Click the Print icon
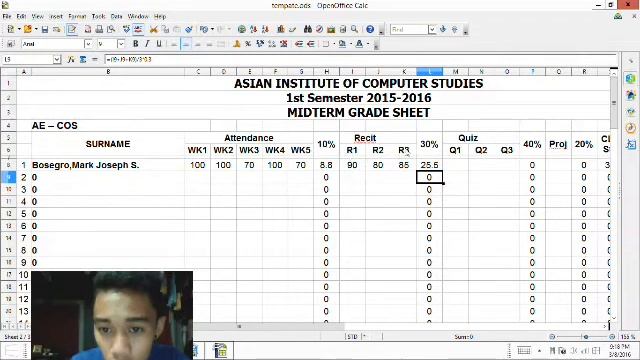 (x=99, y=29)
